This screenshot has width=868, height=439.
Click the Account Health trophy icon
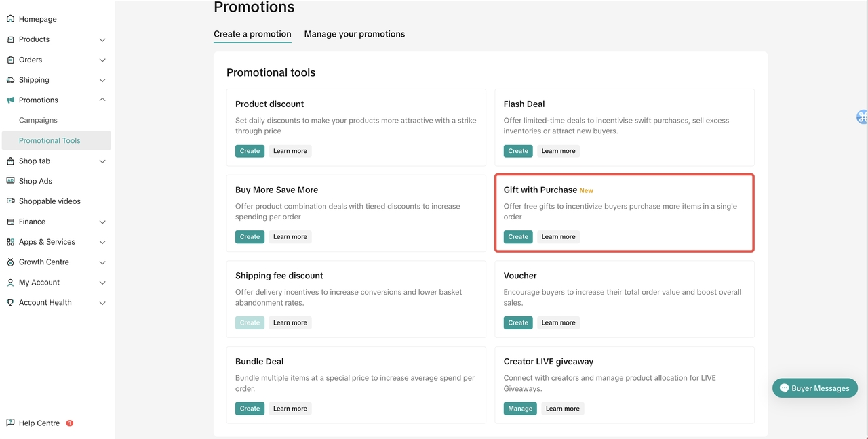[10, 303]
